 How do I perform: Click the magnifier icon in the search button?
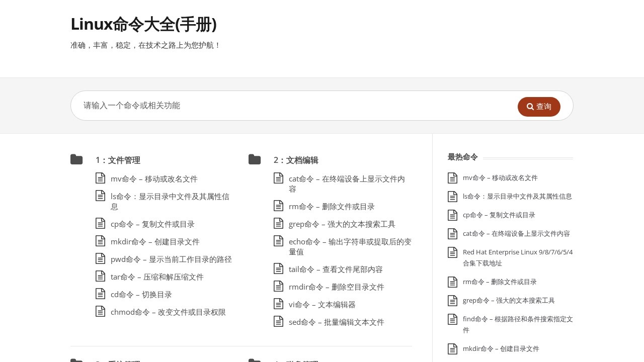(x=530, y=107)
